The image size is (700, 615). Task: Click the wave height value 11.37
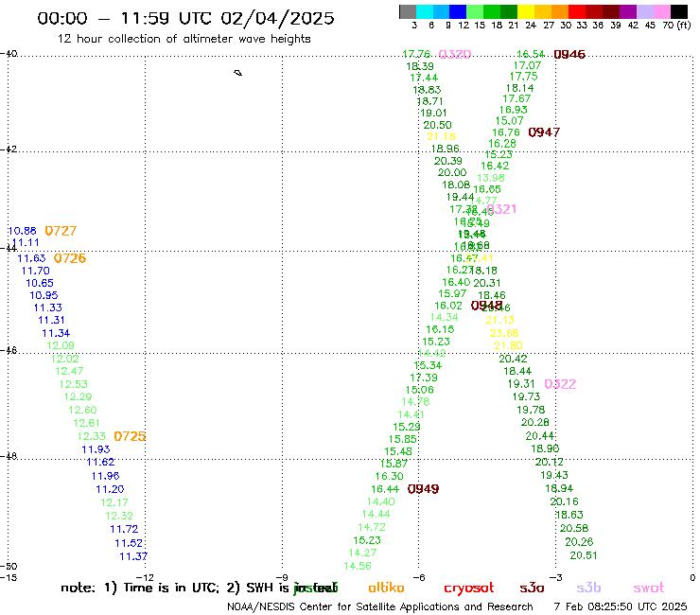pyautogui.click(x=133, y=556)
